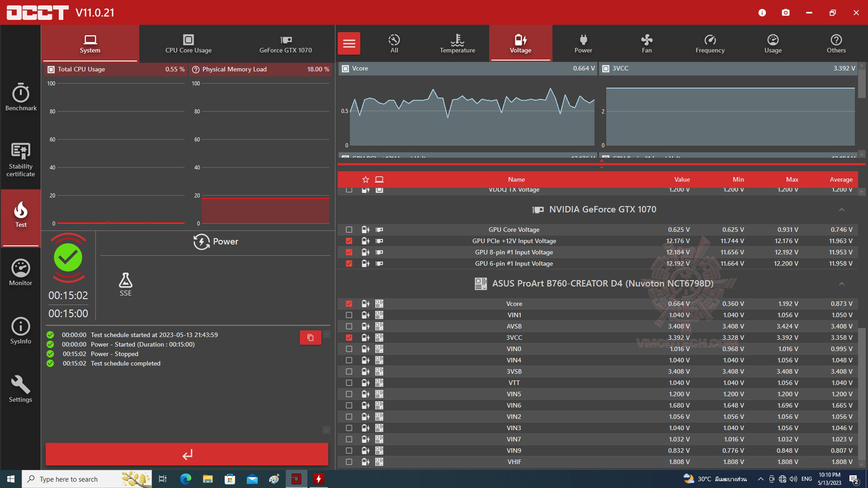Image resolution: width=868 pixels, height=488 pixels.
Task: Switch to the Temperature sensor tab
Action: pos(457,43)
